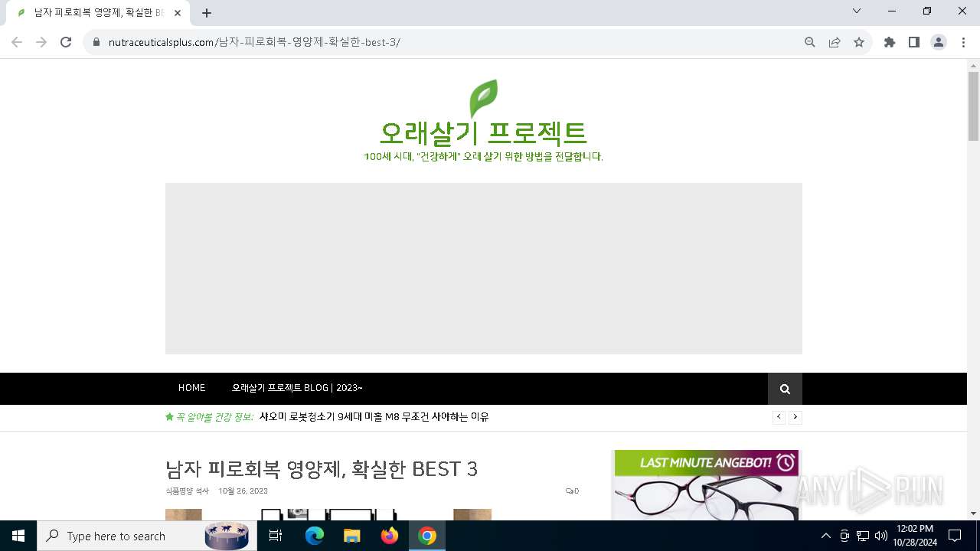Open 오래살기 프로젝트 BLOG | 2023~ menu item
980x551 pixels.
click(x=297, y=388)
